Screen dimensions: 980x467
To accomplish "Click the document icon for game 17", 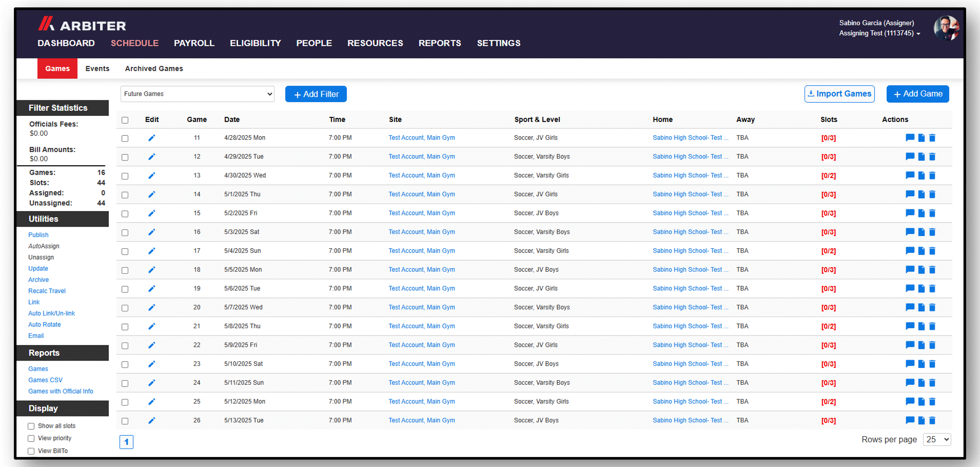I will (922, 251).
